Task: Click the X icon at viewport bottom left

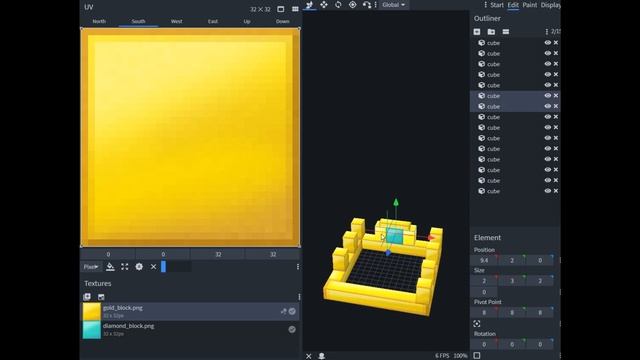Action: point(309,356)
